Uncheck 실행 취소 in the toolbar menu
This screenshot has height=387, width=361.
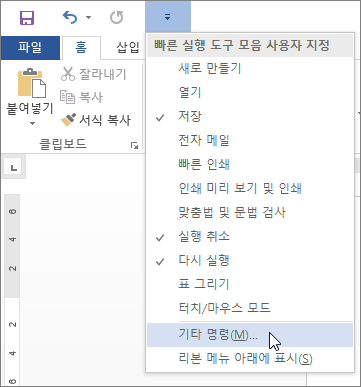250,236
